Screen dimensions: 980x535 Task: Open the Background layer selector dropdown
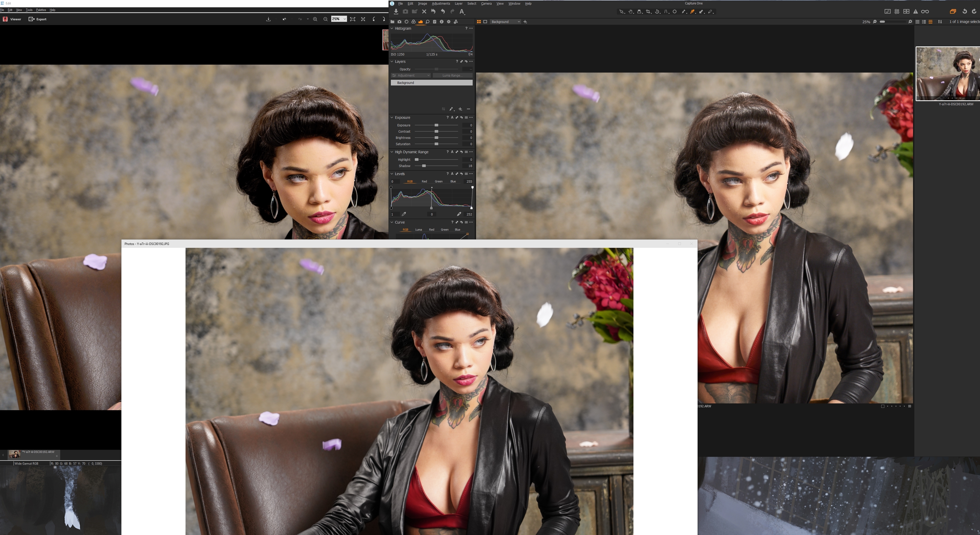506,22
